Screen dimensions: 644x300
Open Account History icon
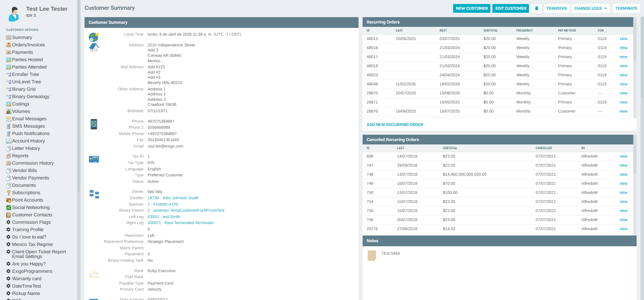pos(9,141)
